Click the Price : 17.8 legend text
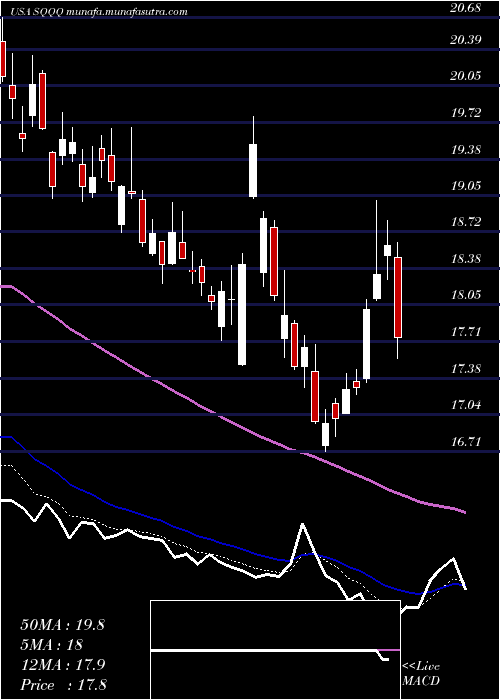 pyautogui.click(x=63, y=685)
